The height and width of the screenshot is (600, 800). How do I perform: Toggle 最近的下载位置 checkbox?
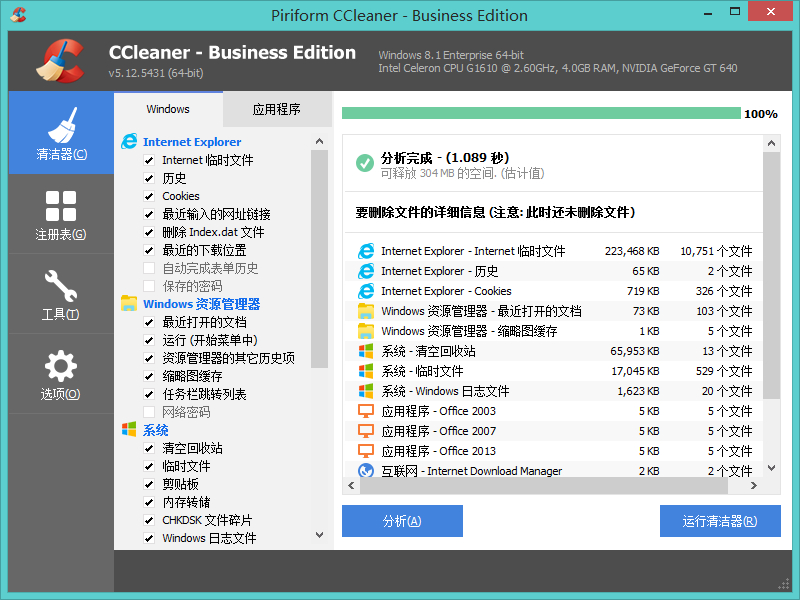coord(149,250)
